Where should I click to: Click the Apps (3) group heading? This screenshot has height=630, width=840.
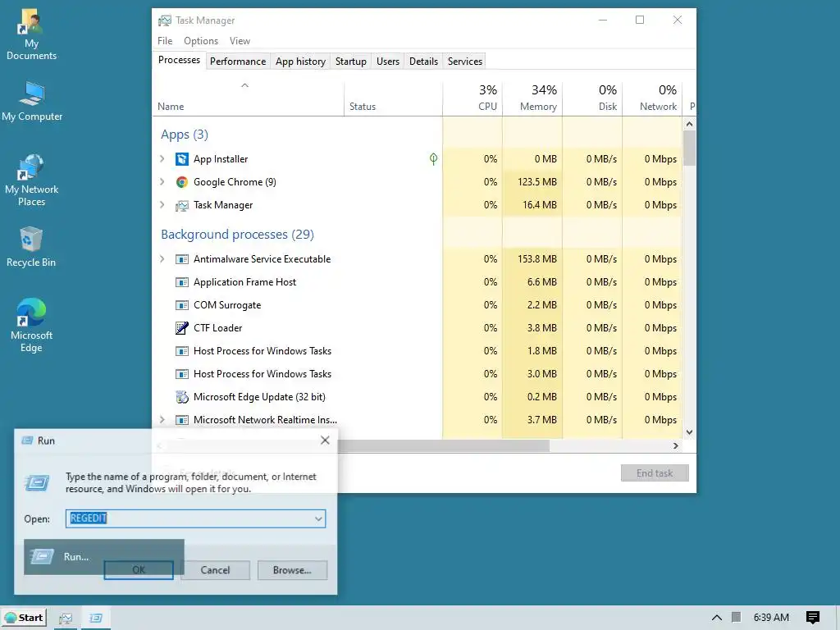pos(185,135)
